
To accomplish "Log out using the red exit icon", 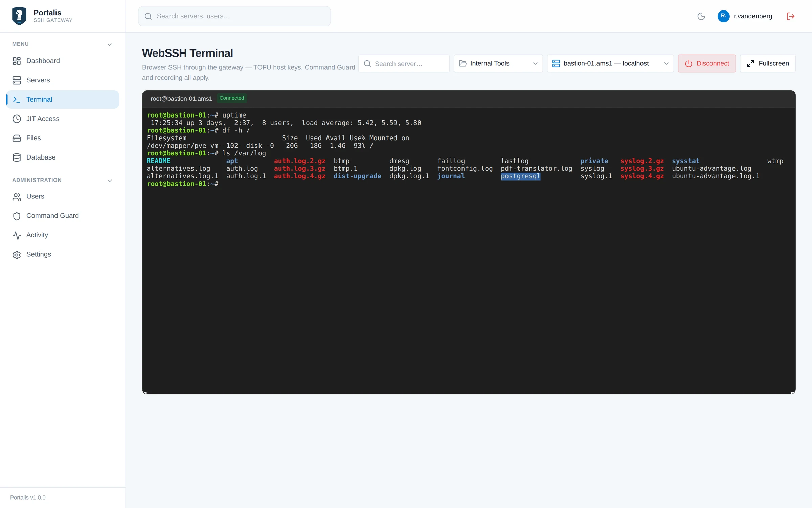I will [x=790, y=16].
